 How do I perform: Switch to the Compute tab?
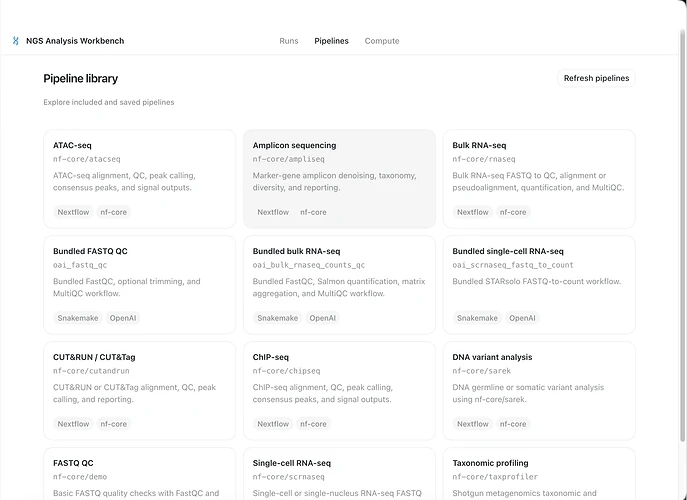pyautogui.click(x=382, y=41)
